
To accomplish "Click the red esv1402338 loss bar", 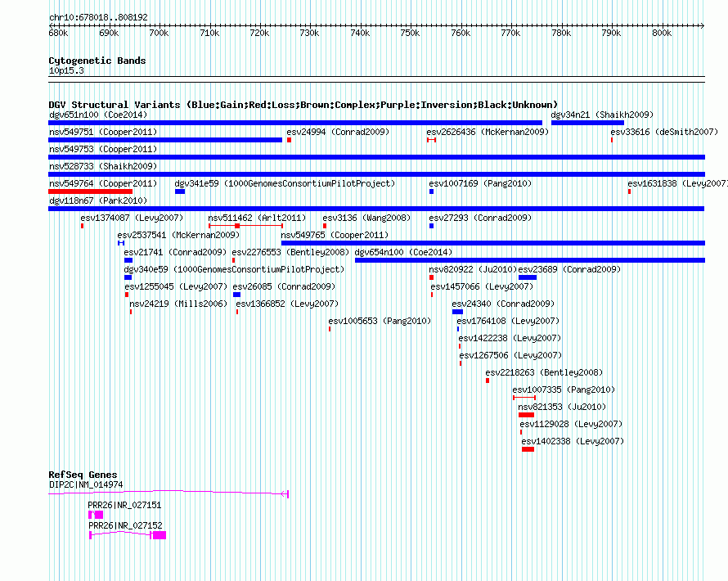I will [528, 449].
